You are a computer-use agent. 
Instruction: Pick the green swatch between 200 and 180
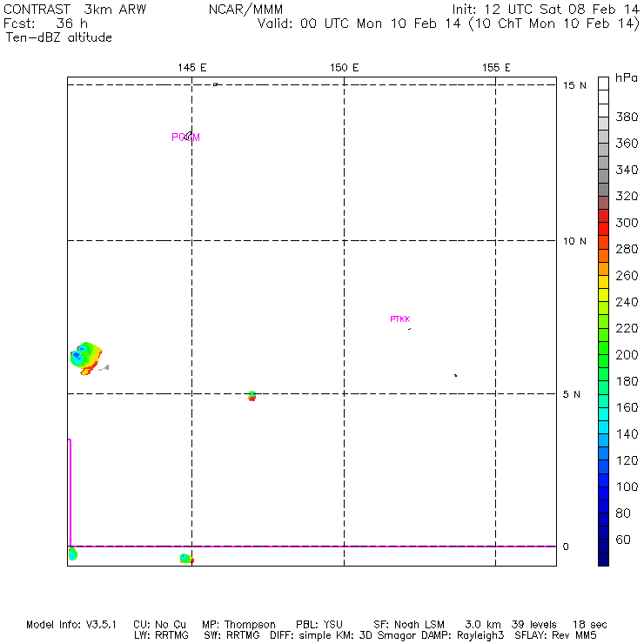(603, 361)
